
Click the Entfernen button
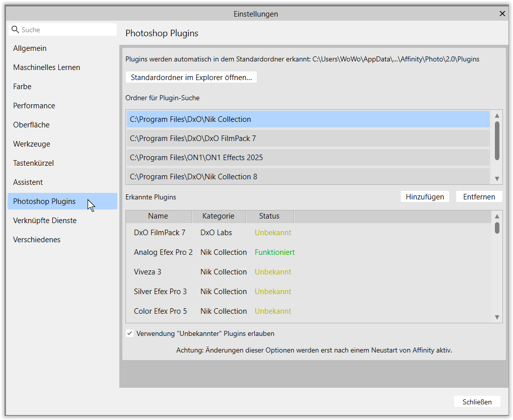tap(479, 197)
